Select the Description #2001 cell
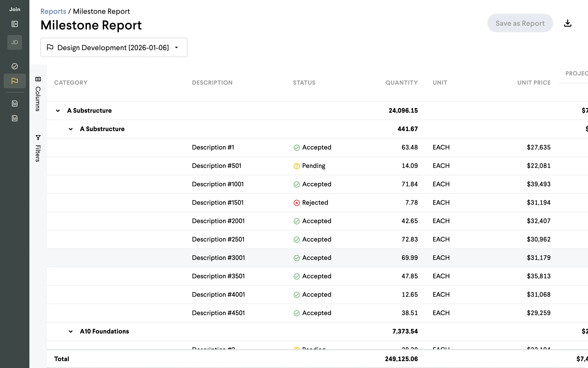This screenshot has width=588, height=368. (218, 221)
